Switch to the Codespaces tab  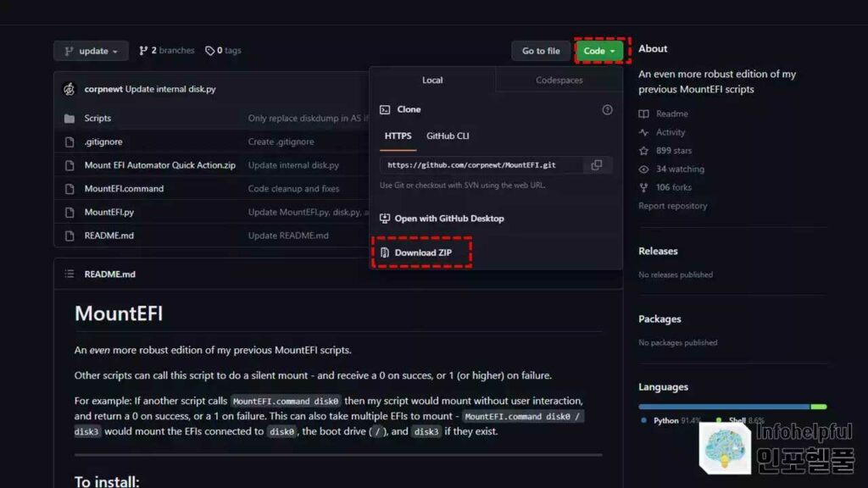559,80
